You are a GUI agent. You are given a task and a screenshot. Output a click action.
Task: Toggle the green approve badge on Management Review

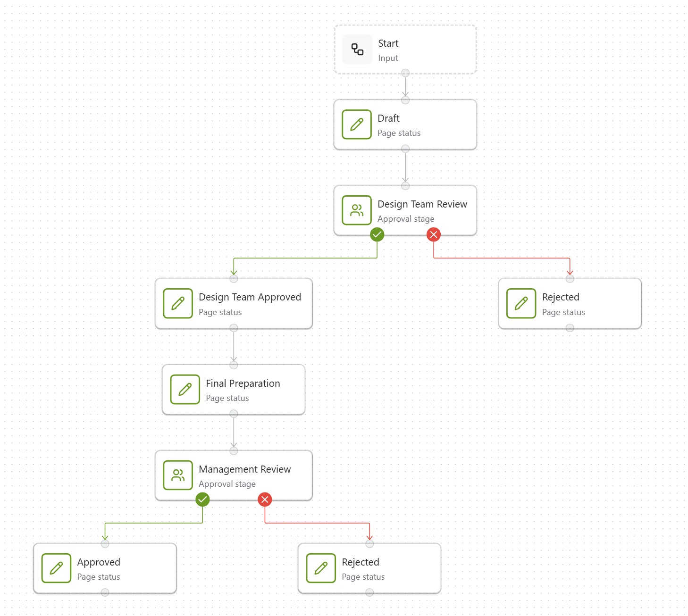202,499
